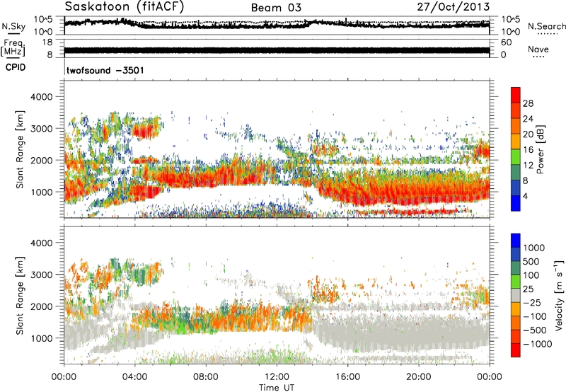
Task: Click the "24" label on Power color bar
Action: (x=528, y=119)
